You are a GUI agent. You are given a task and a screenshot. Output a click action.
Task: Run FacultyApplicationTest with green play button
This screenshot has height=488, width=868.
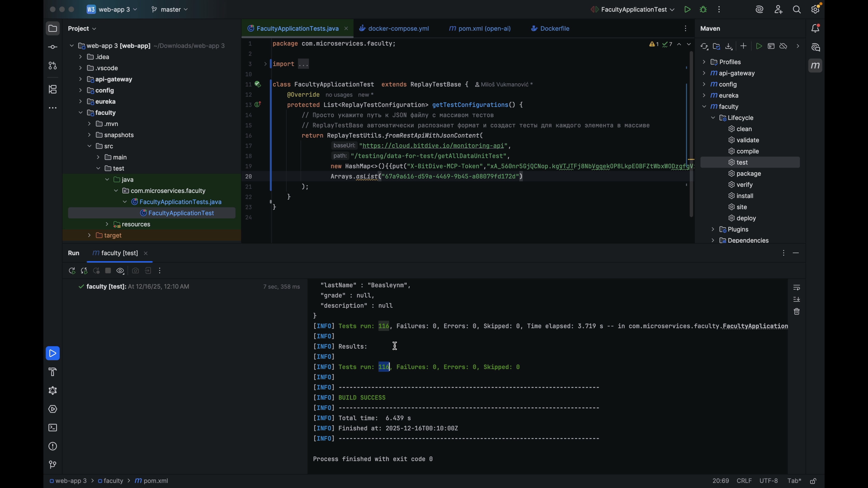(x=687, y=10)
